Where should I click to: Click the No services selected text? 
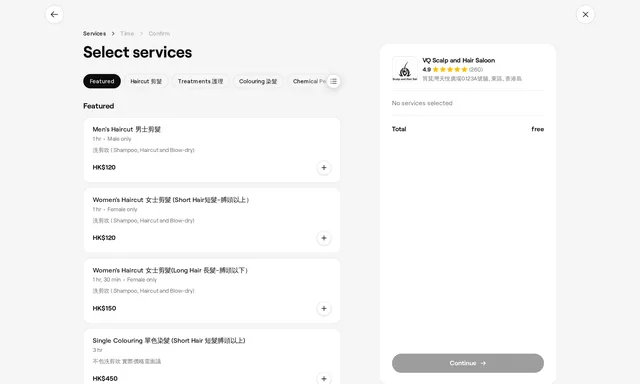point(422,103)
